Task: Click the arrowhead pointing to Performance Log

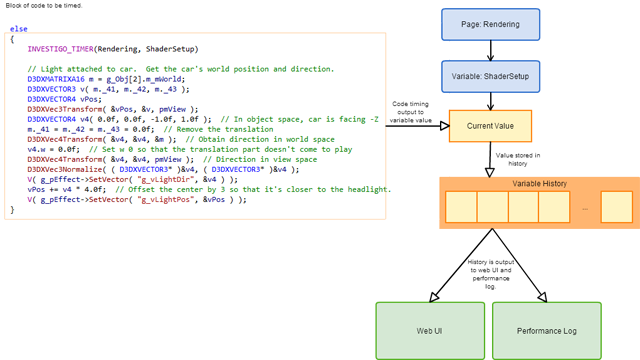Action: tap(542, 297)
